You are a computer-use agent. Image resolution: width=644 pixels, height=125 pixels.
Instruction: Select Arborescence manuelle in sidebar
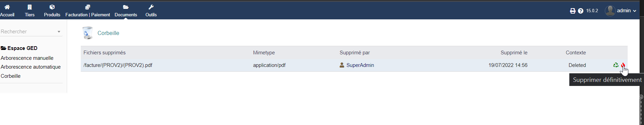tap(27, 58)
